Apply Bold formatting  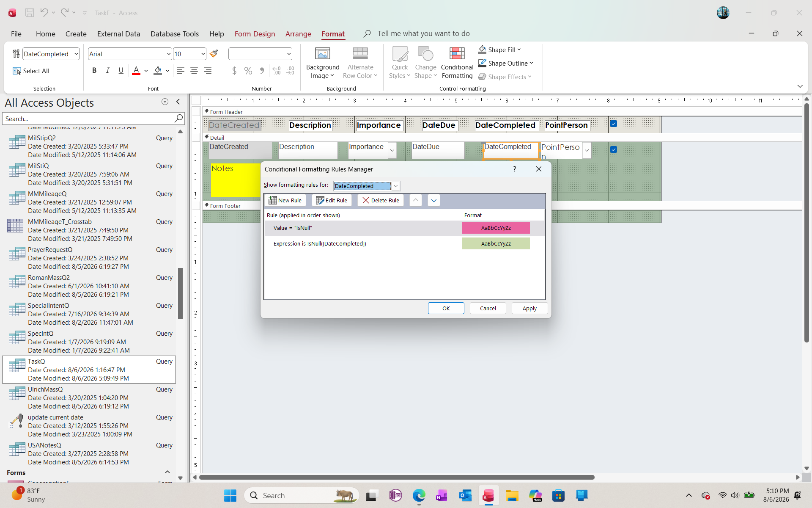(94, 71)
